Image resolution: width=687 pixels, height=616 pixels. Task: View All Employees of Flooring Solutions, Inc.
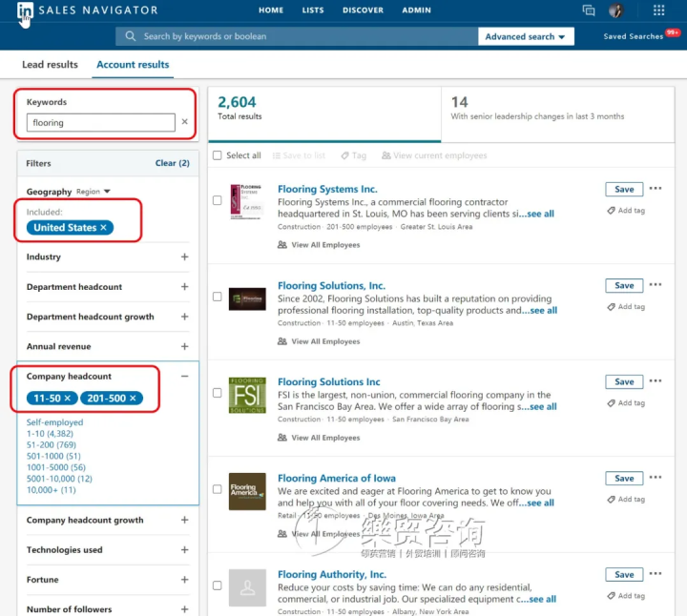pyautogui.click(x=319, y=341)
